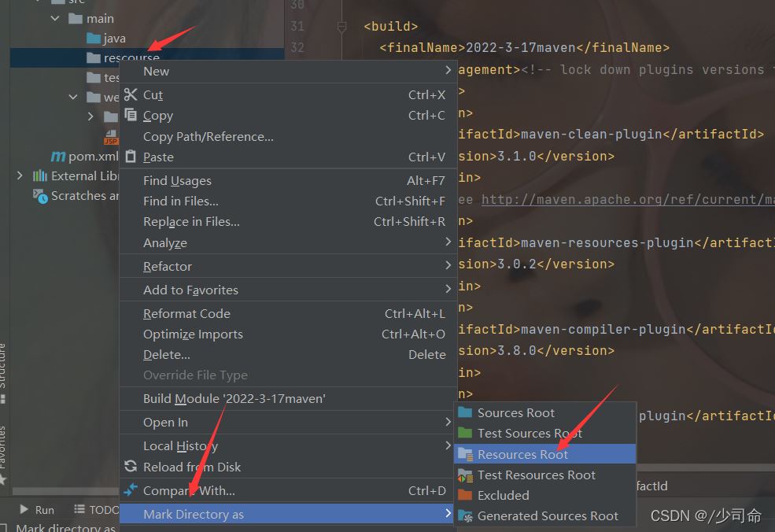Select Replace in Files...
The width and height of the screenshot is (775, 532).
click(288, 221)
